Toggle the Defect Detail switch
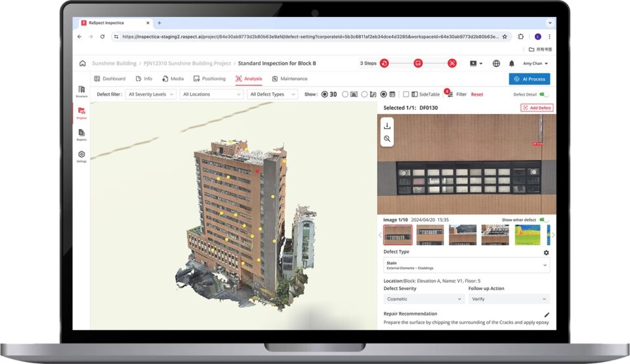The height and width of the screenshot is (364, 630). click(x=543, y=94)
